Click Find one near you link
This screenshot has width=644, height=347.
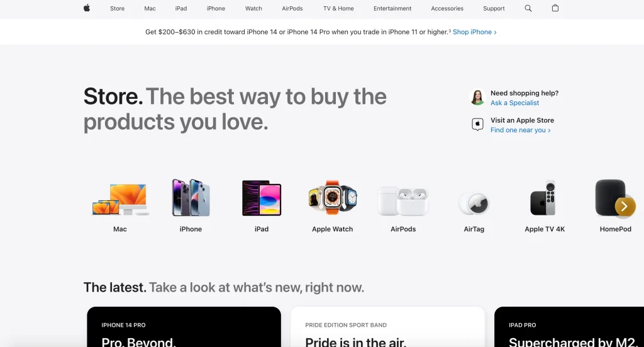[x=520, y=130]
